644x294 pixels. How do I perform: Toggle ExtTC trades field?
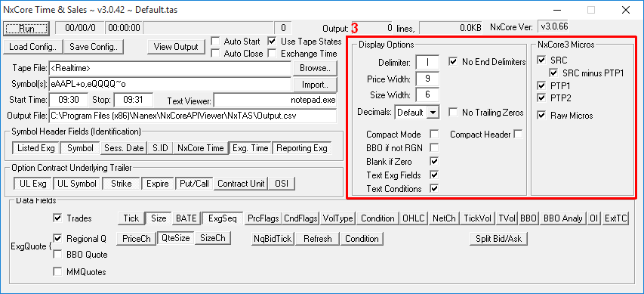615,218
